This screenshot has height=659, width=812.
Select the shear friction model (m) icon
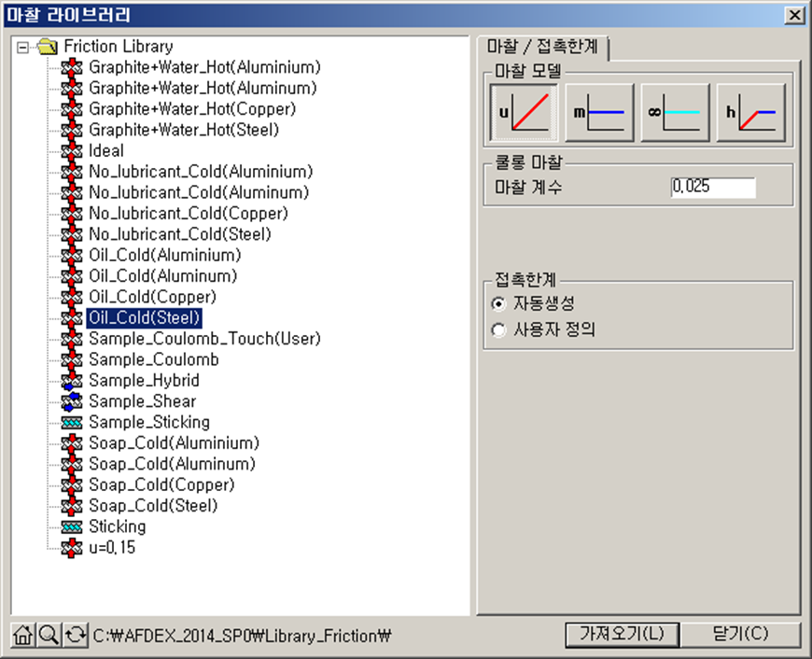pyautogui.click(x=599, y=112)
